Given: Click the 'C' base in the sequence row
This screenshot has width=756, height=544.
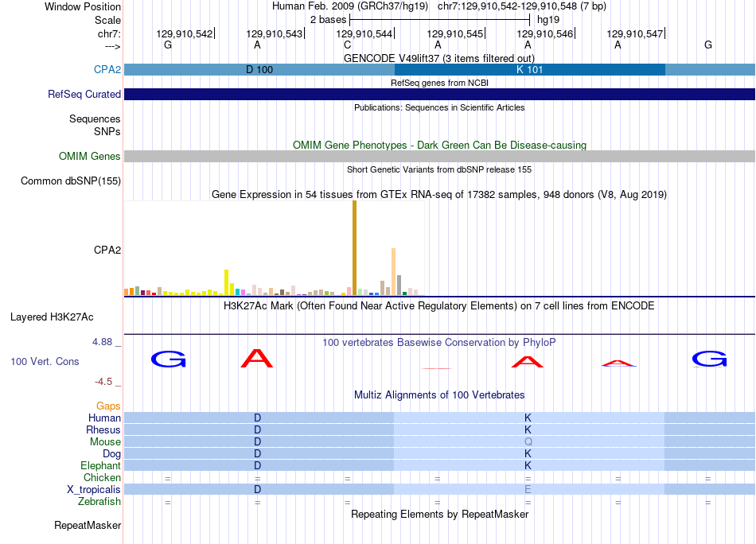Looking at the screenshot, I should click(x=348, y=45).
